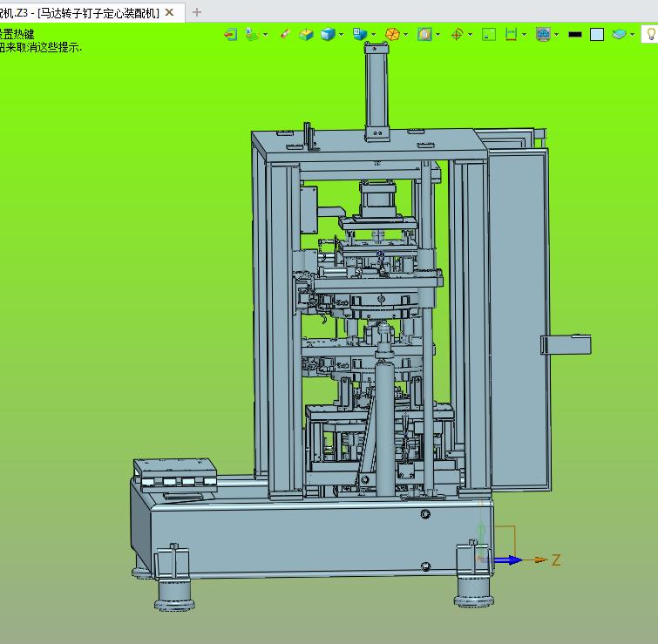Image resolution: width=658 pixels, height=644 pixels.
Task: Click the orange section/explode view icon
Action: pos(392,34)
